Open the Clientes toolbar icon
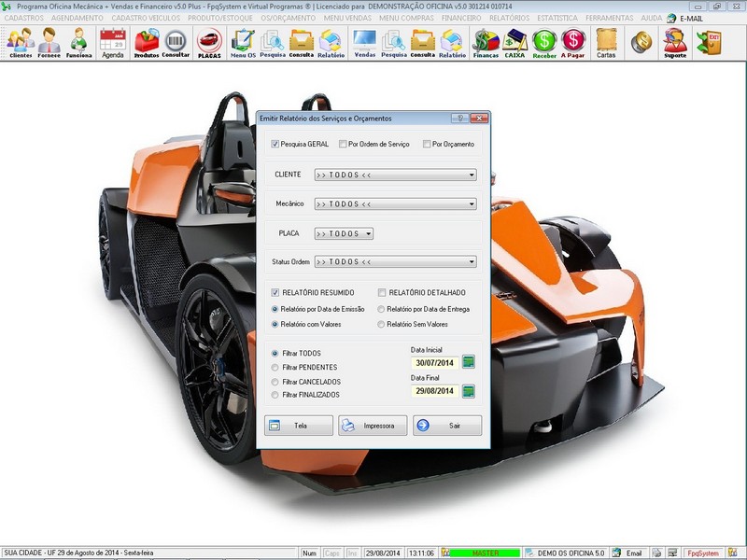Screen dimensions: 747x560 pyautogui.click(x=21, y=43)
